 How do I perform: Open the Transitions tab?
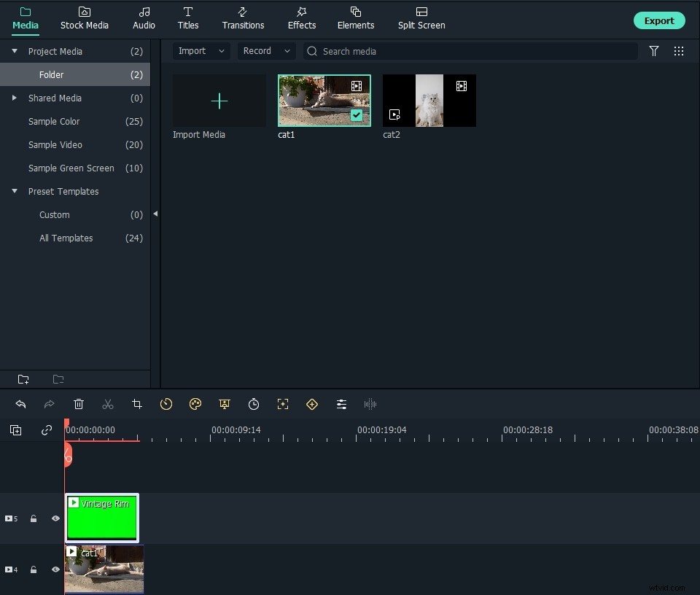coord(243,19)
